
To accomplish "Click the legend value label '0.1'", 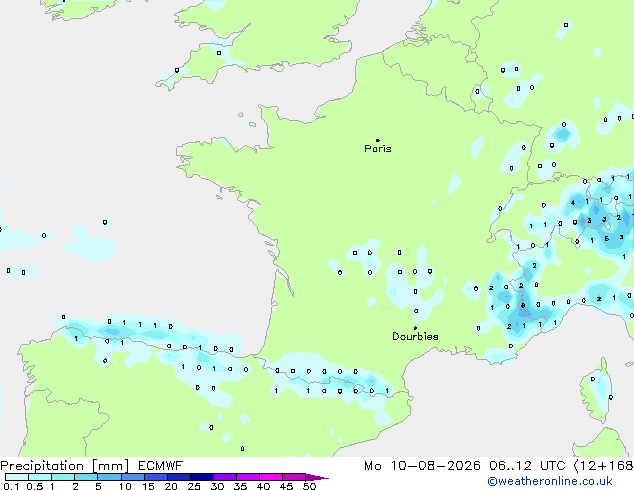I will pos(11,486).
